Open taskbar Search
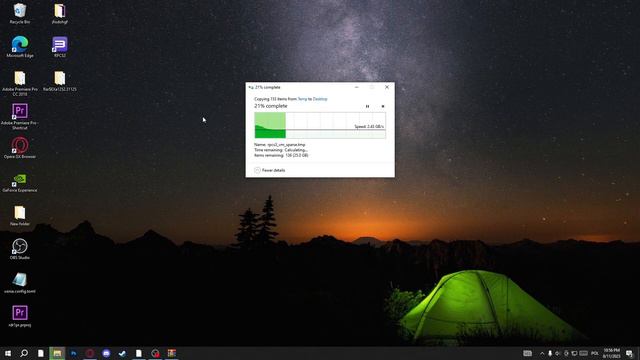 coord(24,353)
